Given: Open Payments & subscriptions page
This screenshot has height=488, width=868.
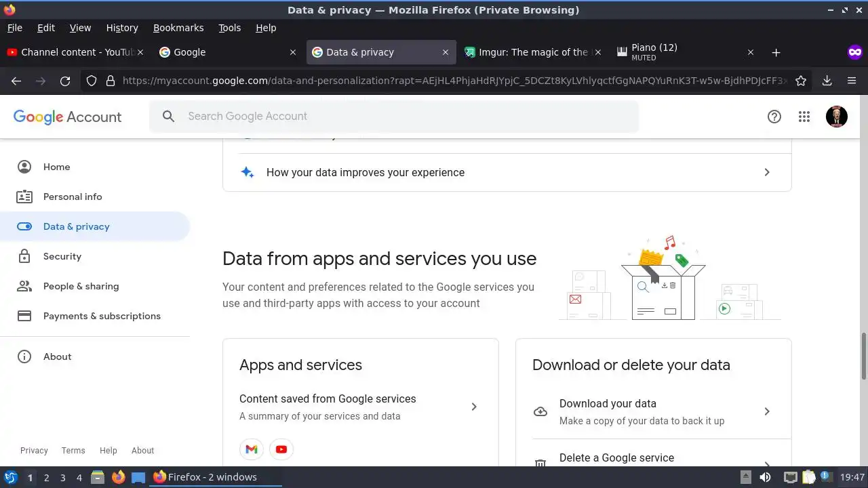Looking at the screenshot, I should (x=102, y=316).
